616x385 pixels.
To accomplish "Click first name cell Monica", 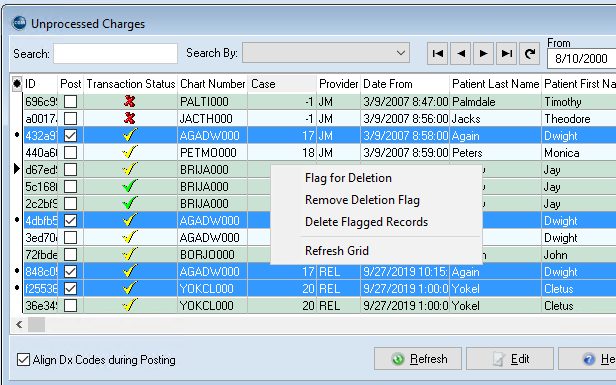I will 579,152.
